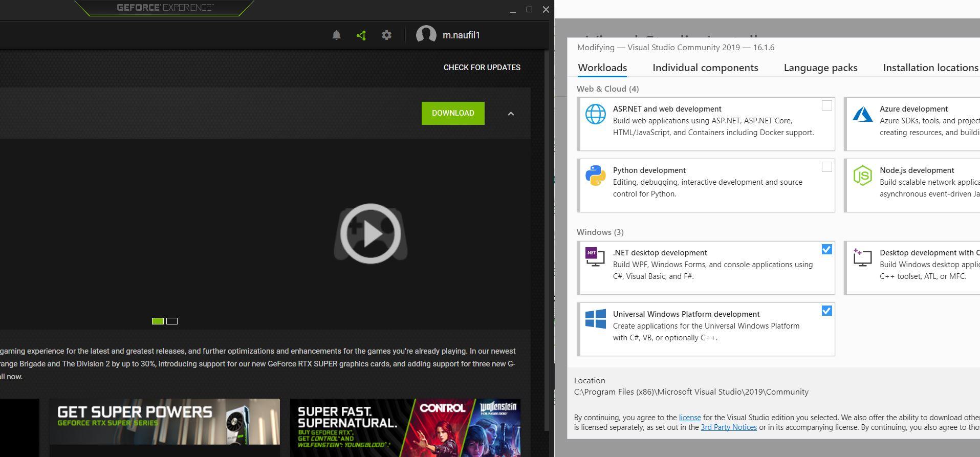980x457 pixels.
Task: Check the Python development workload
Action: 826,167
